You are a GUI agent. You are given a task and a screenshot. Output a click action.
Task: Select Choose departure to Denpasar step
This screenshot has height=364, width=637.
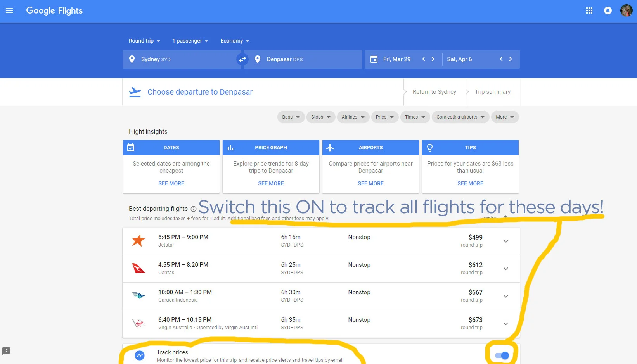click(x=200, y=92)
